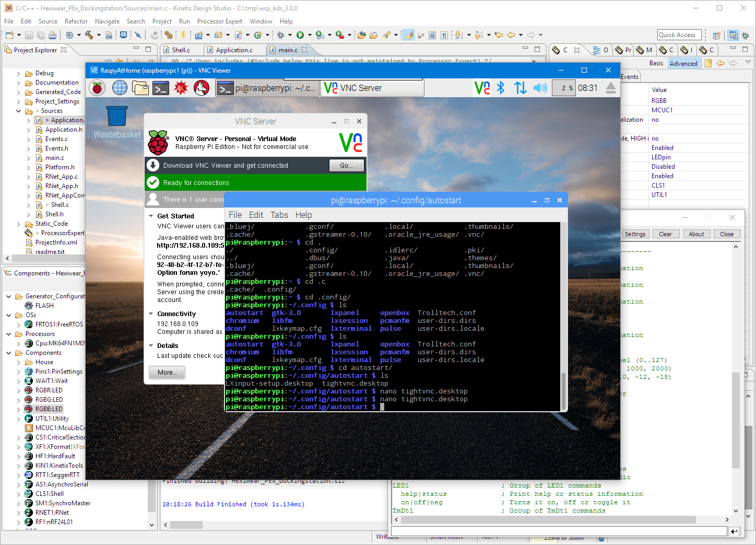Screen dimensions: 756x545
Task: Expand the RGBR:LED component
Action: click(19, 390)
